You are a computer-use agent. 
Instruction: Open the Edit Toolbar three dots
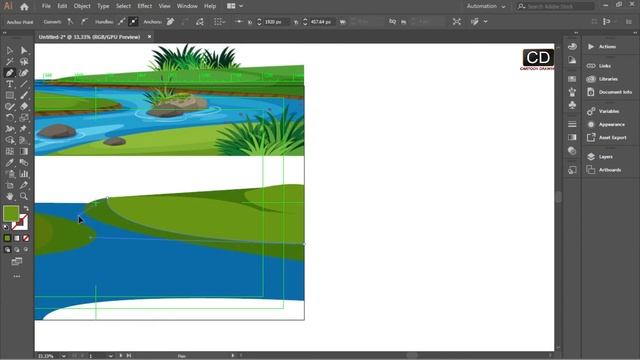click(x=17, y=276)
